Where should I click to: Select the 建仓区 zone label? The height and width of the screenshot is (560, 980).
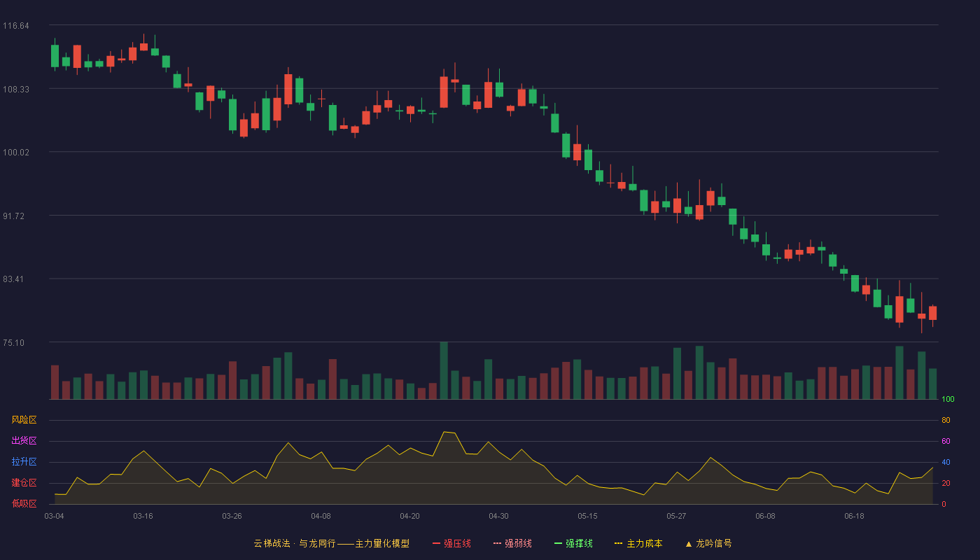(x=24, y=483)
